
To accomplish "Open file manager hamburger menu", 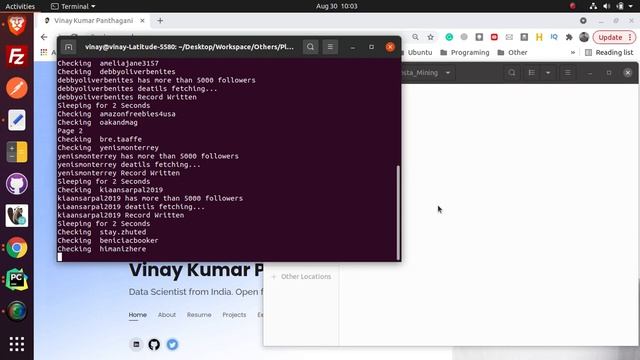I will click(567, 73).
